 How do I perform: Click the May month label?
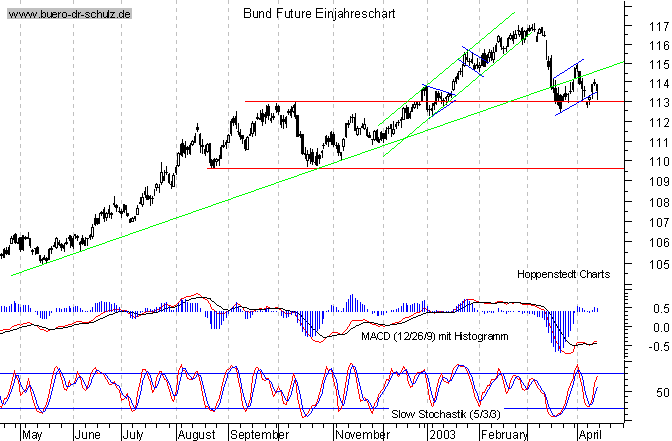tap(32, 435)
